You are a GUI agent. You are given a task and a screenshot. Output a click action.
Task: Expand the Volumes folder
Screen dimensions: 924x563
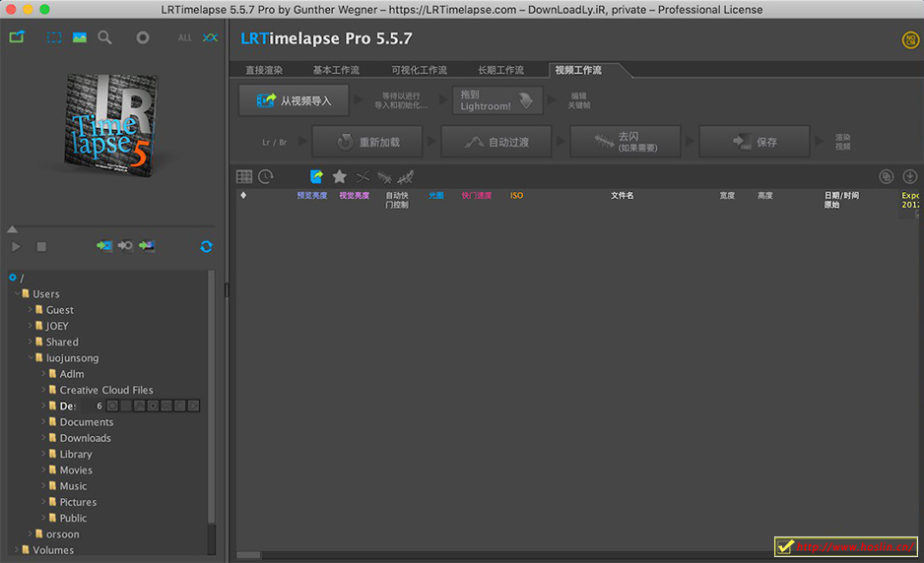17,550
